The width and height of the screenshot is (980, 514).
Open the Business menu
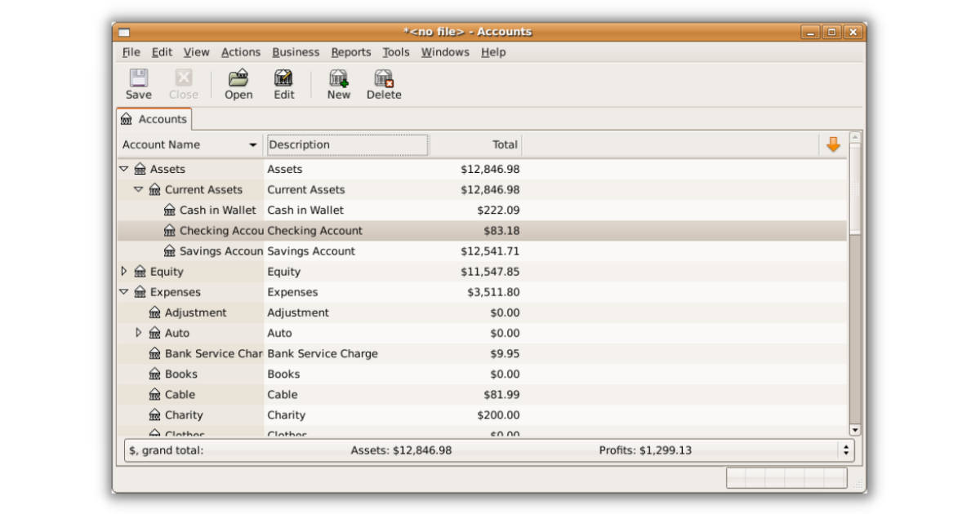pos(296,52)
